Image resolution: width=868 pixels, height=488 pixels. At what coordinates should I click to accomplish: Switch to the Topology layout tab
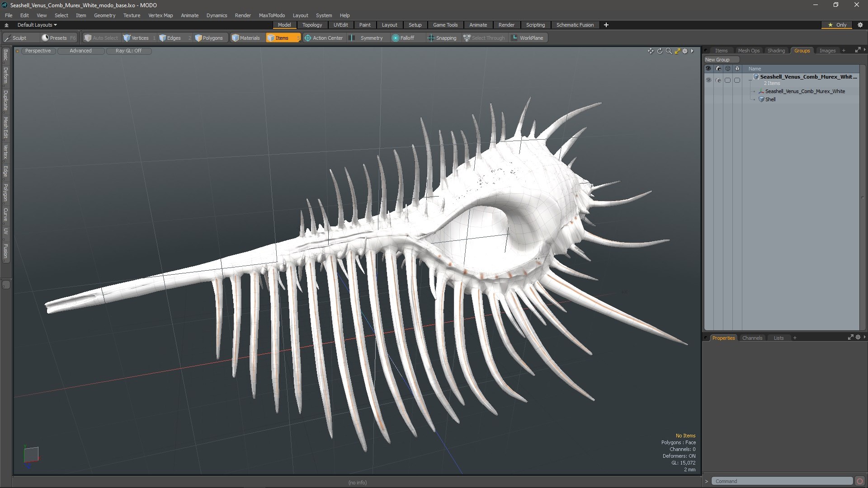tap(312, 25)
